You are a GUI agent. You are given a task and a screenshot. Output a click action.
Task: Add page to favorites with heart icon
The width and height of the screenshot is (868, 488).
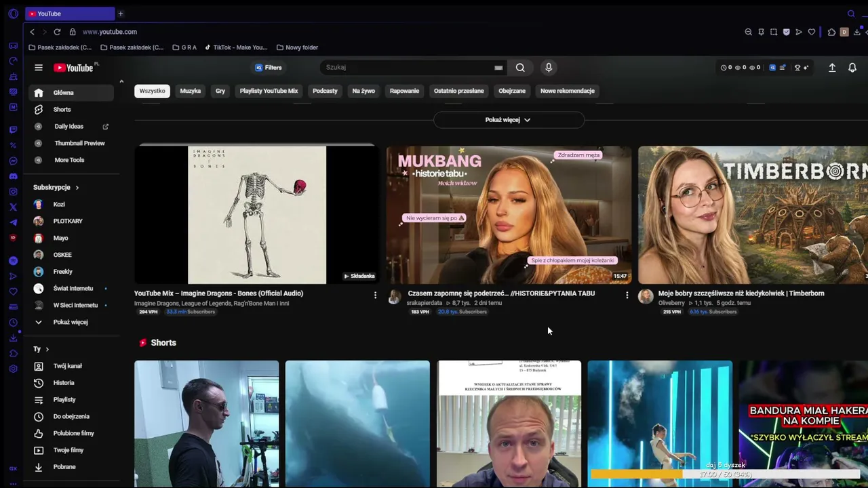pyautogui.click(x=811, y=32)
